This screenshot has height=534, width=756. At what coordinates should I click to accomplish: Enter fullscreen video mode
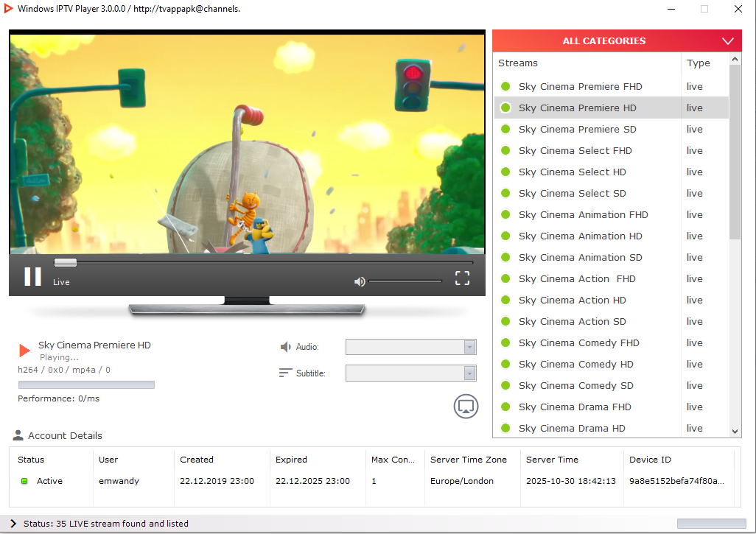tap(462, 278)
